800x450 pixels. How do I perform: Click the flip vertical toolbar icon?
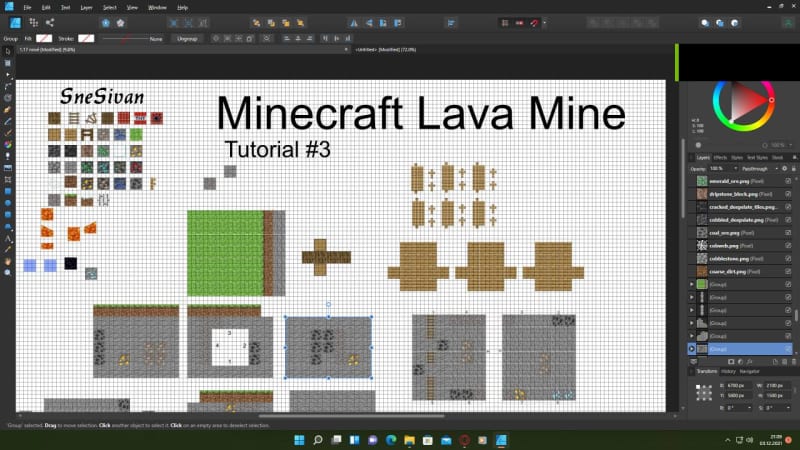coord(368,23)
